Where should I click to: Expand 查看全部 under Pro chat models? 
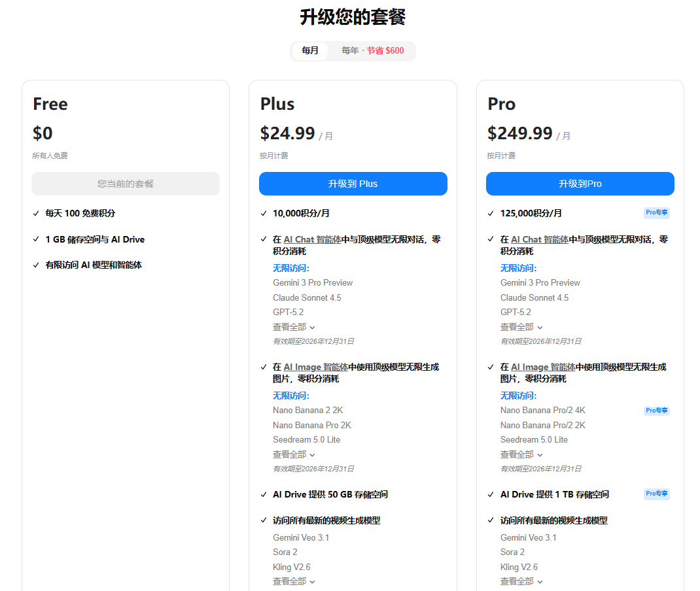tap(521, 327)
